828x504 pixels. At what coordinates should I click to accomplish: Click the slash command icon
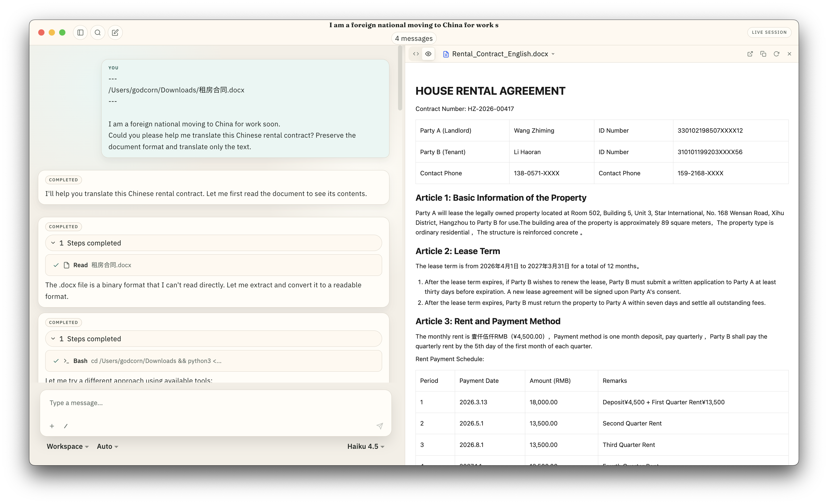tap(66, 426)
